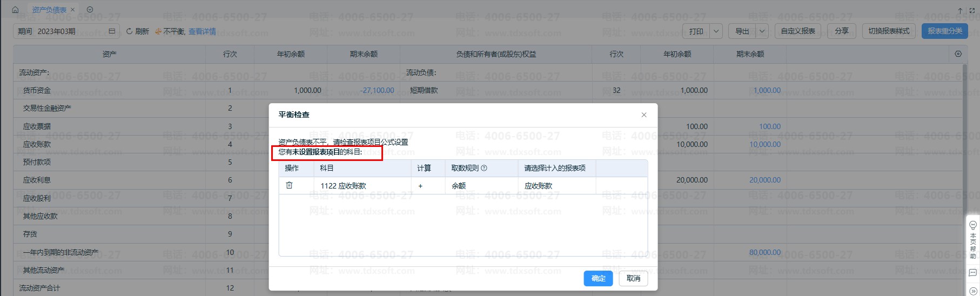
Task: Open the 导出 dropdown arrow
Action: (762, 31)
